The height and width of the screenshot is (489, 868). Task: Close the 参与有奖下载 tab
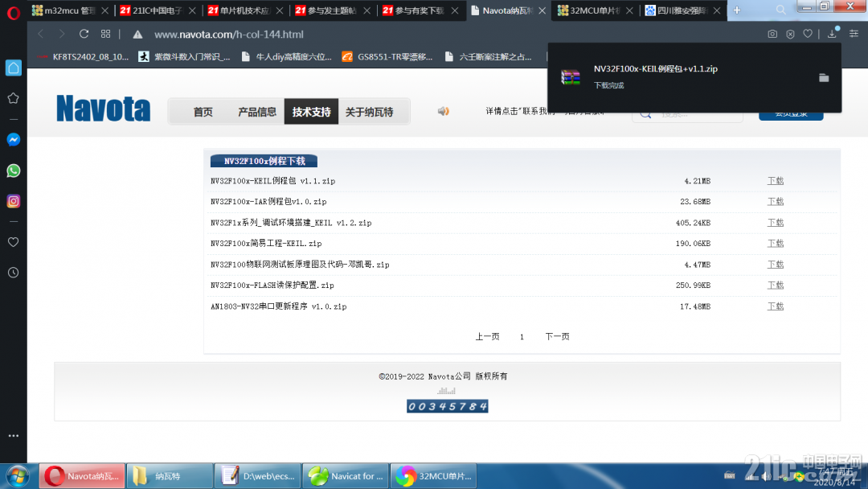[x=454, y=10]
